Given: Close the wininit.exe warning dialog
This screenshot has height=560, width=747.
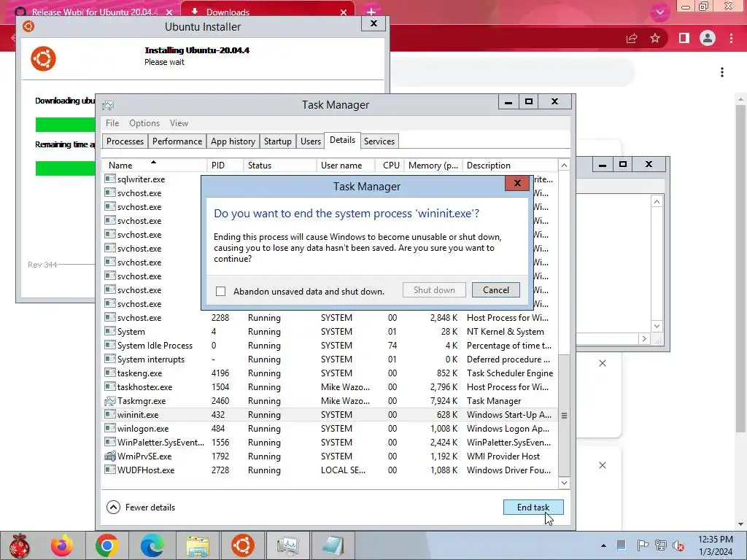Looking at the screenshot, I should [x=517, y=183].
